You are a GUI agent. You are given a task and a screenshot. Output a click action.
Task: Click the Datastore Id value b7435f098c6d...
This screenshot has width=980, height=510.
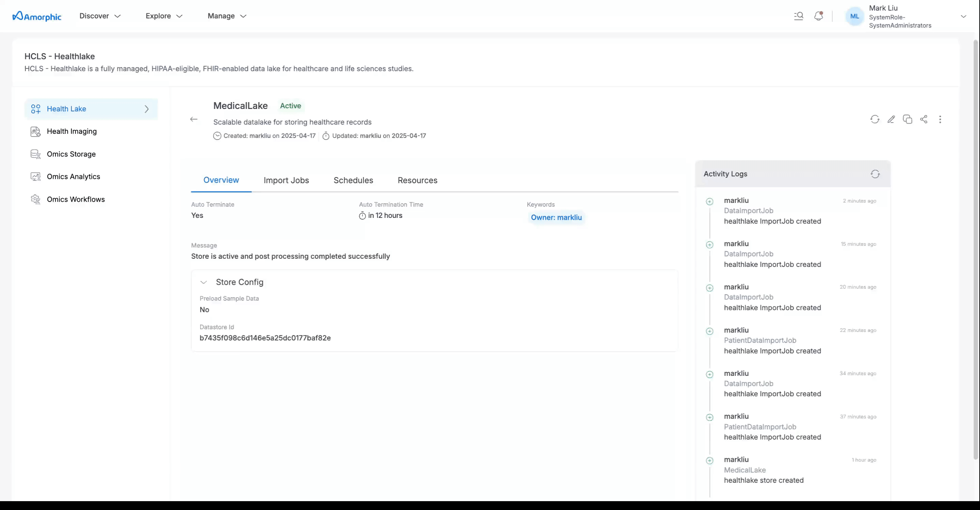click(x=265, y=338)
